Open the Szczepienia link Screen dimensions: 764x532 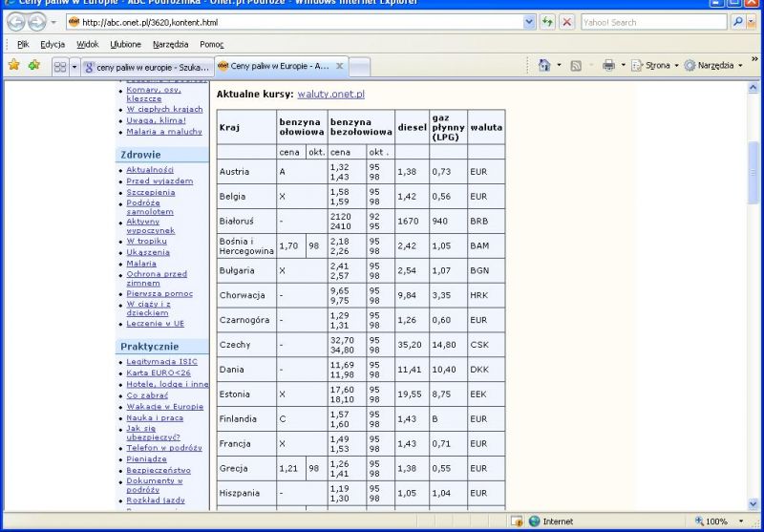click(151, 192)
